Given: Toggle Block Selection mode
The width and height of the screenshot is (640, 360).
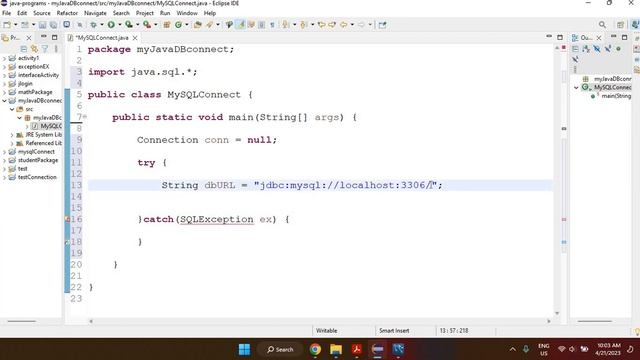Looking at the screenshot, I should (x=262, y=25).
